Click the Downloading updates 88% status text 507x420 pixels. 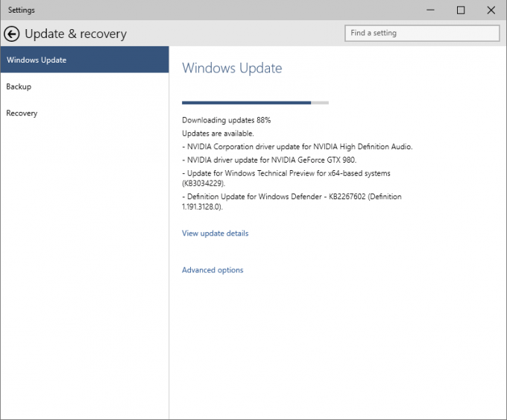point(227,120)
